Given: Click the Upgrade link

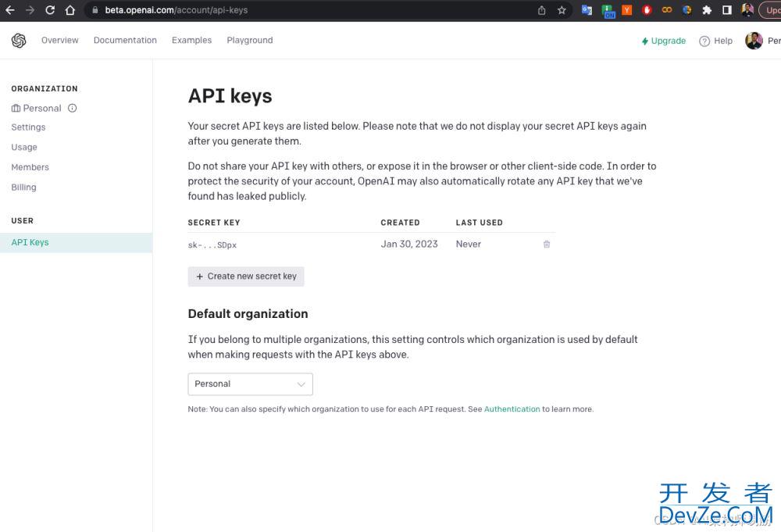Looking at the screenshot, I should coord(663,41).
